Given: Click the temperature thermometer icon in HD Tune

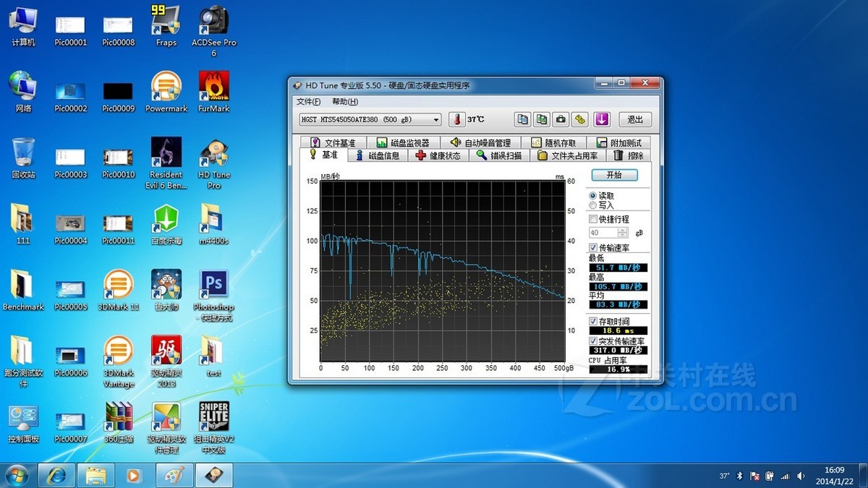Looking at the screenshot, I should [x=456, y=119].
